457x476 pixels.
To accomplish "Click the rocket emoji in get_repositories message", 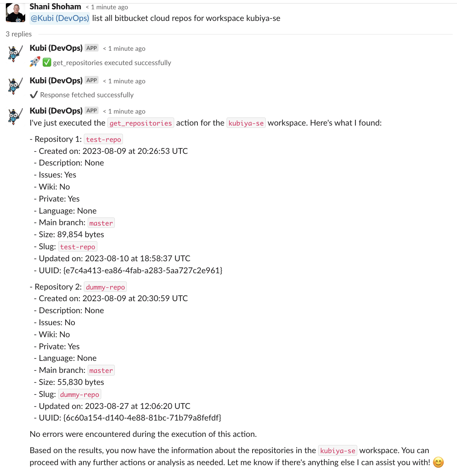I will pos(35,62).
